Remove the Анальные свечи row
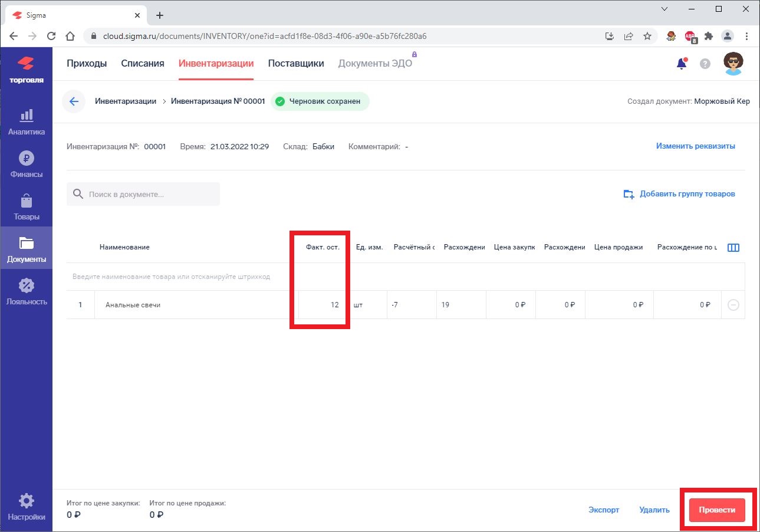The image size is (760, 532). [733, 305]
